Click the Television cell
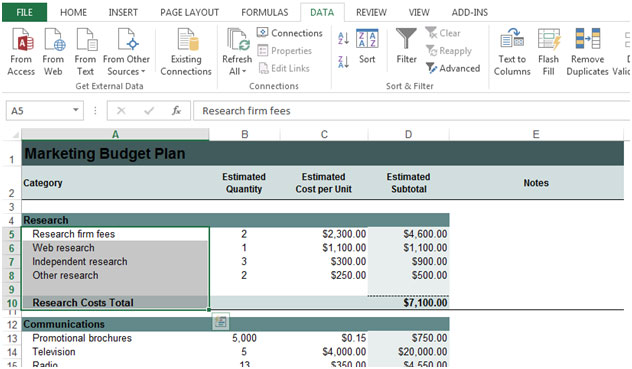Image resolution: width=632 pixels, height=369 pixels. click(x=115, y=352)
